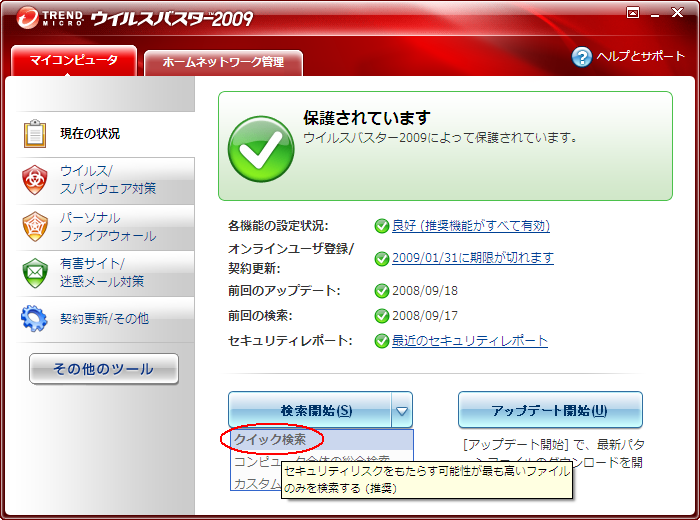Click green check icon beside 良好 status

[x=382, y=226]
